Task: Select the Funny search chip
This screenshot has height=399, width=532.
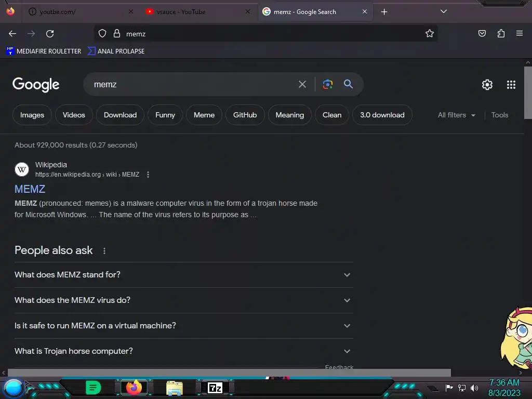Action: point(165,115)
